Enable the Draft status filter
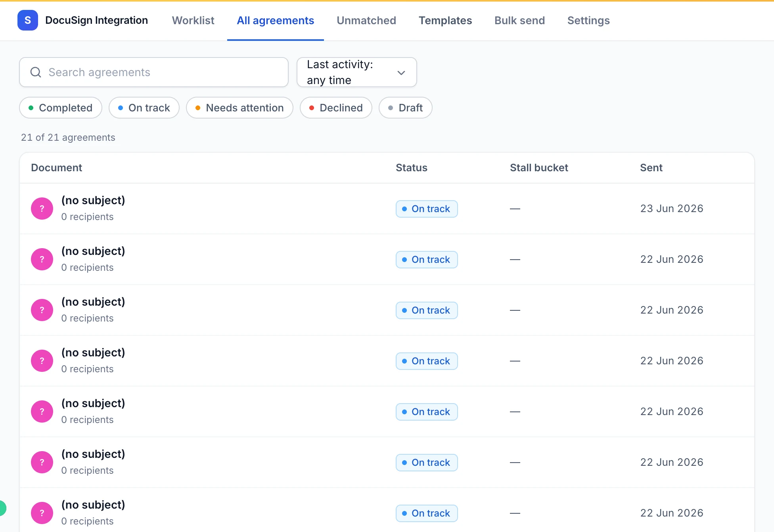The height and width of the screenshot is (532, 774). click(x=405, y=108)
